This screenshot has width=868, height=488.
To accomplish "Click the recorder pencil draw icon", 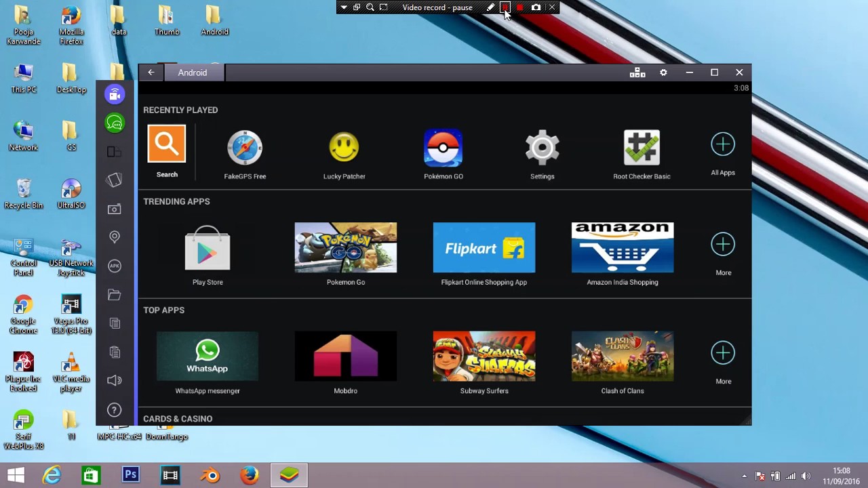I will pos(490,7).
